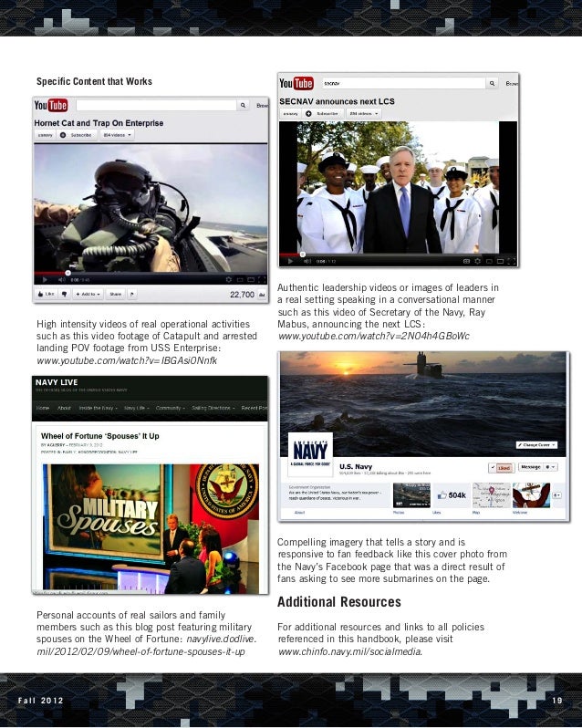Toggle the Liked button on U.S. Navy page
This screenshot has height=728, width=582.
click(501, 467)
